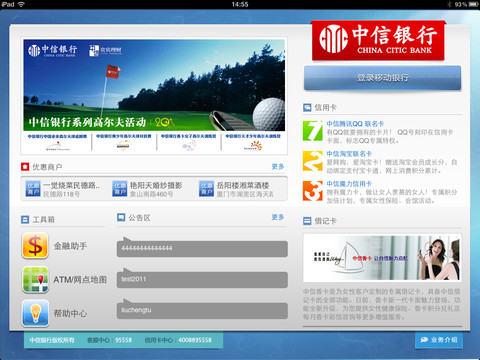This screenshot has height=360, width=480.
Task: Click the 登录移动银行 login button
Action: (382, 78)
